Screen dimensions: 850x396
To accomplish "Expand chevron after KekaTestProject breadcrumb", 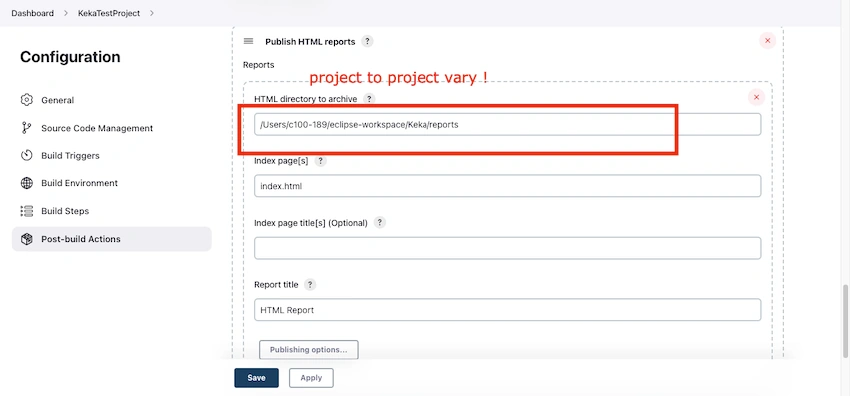I will coord(151,13).
